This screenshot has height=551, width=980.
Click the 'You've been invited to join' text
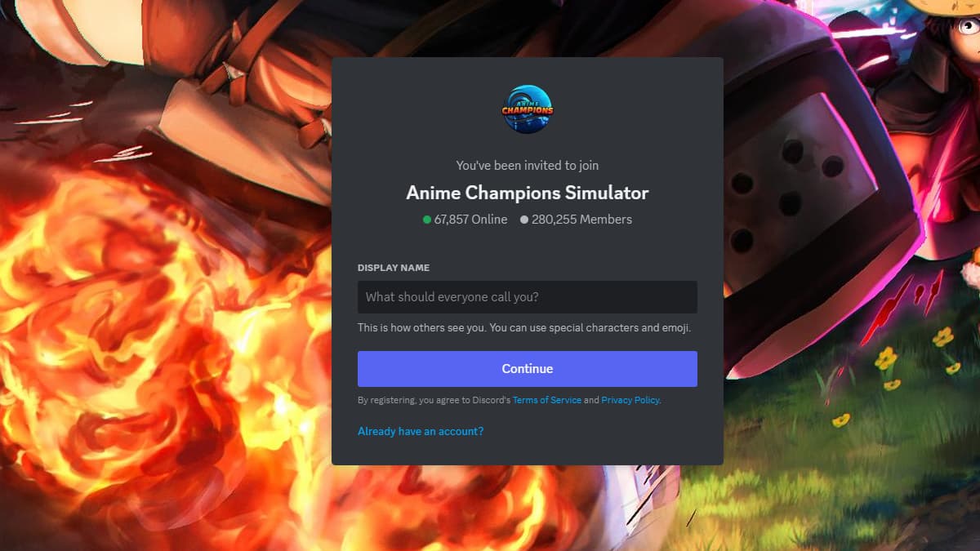point(528,166)
